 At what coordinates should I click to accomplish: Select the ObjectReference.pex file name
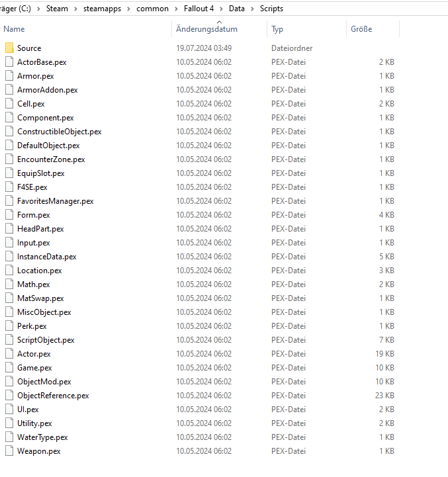(53, 396)
